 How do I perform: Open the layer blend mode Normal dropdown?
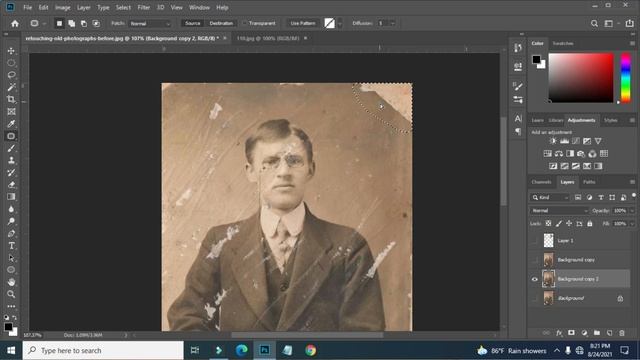coord(559,211)
